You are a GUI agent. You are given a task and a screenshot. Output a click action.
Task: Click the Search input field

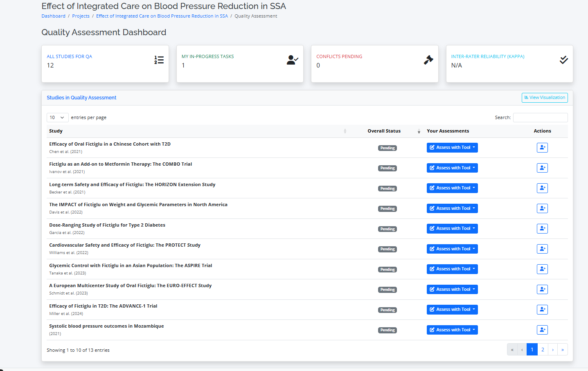[x=540, y=117]
